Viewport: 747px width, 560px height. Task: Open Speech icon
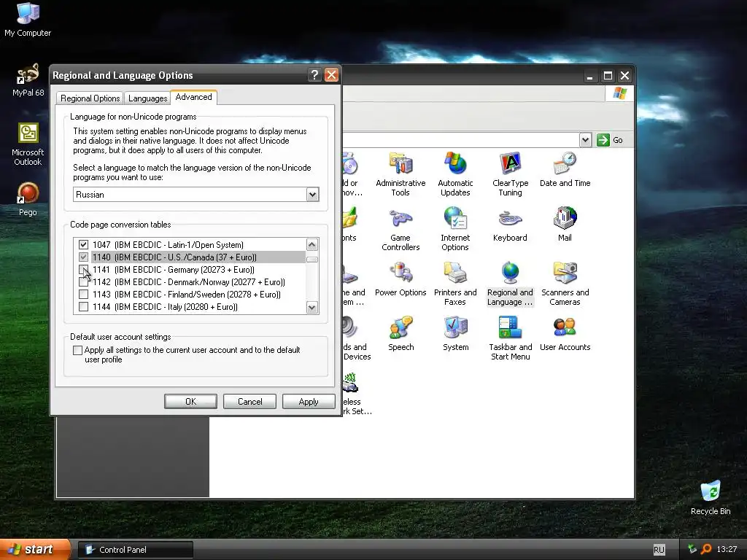400,334
